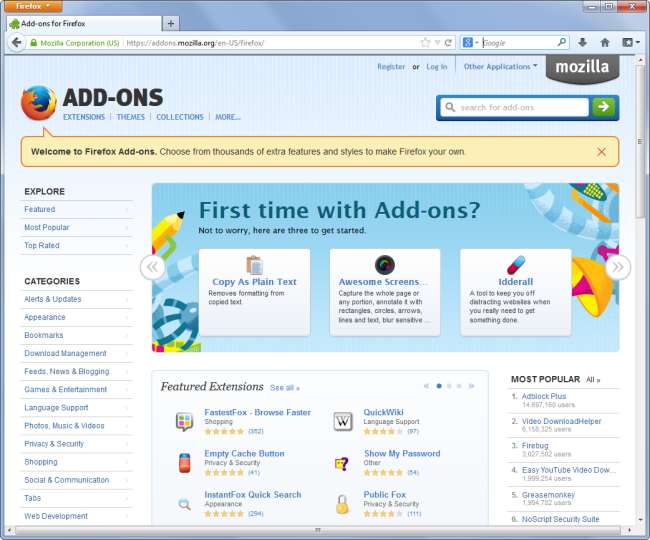
Task: Click the Mozilla Corporation site identity padlock
Action: (34, 43)
